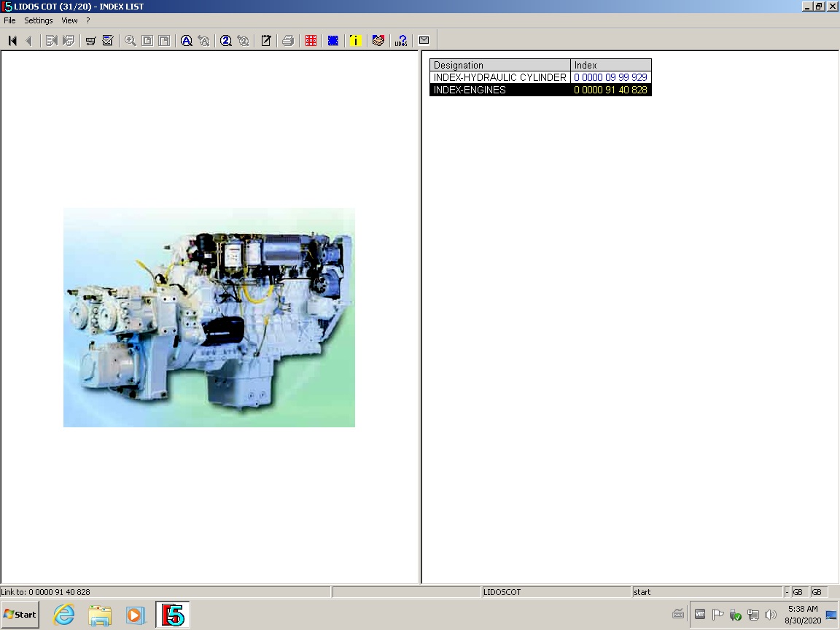The image size is (840, 630).
Task: Click the greyed-out circled A search icon
Action: click(203, 41)
